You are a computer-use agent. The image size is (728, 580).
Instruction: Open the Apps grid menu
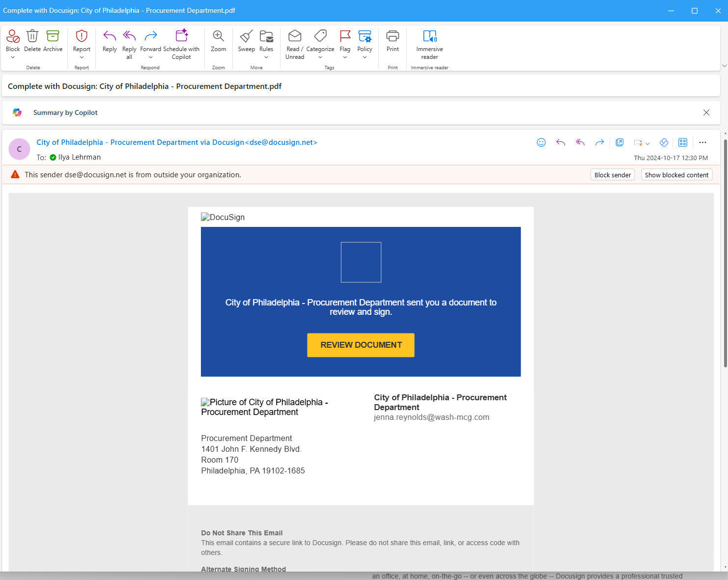click(x=683, y=142)
